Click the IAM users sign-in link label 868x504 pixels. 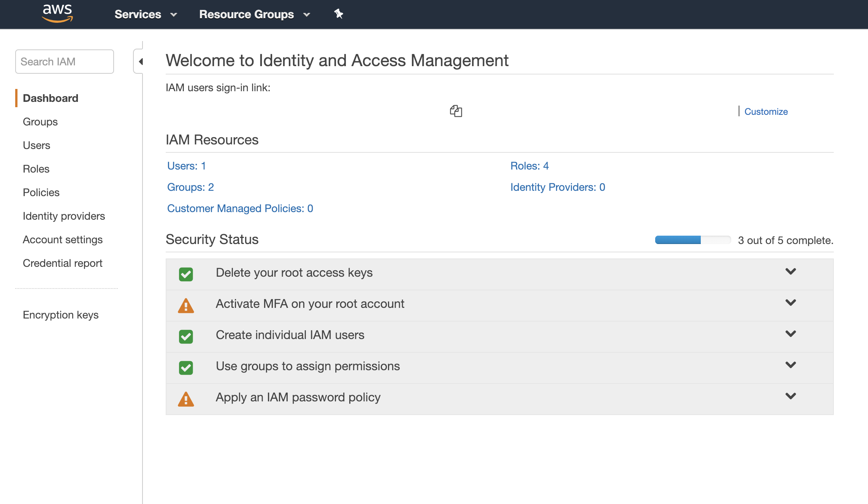[x=218, y=87]
